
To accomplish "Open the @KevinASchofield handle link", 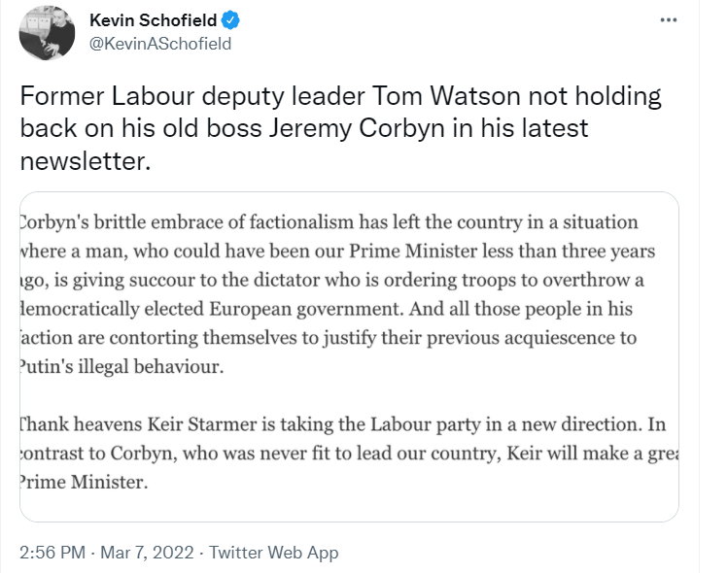I will (x=159, y=44).
